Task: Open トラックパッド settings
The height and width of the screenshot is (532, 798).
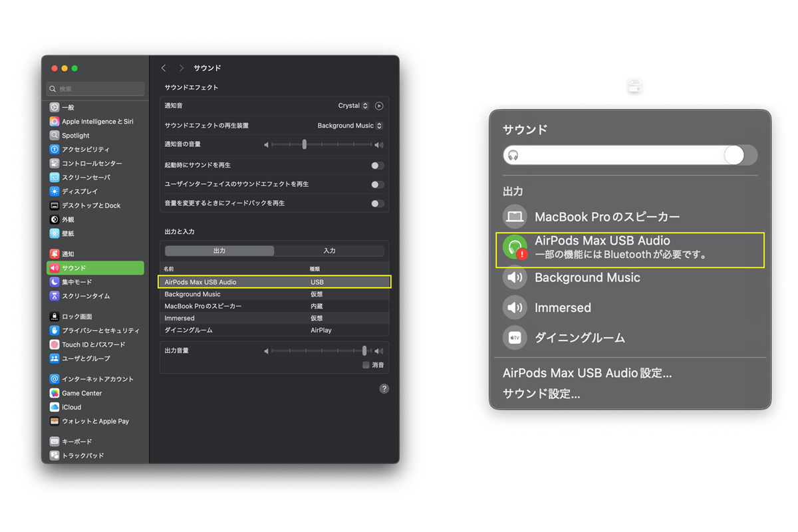Action: 95,456
